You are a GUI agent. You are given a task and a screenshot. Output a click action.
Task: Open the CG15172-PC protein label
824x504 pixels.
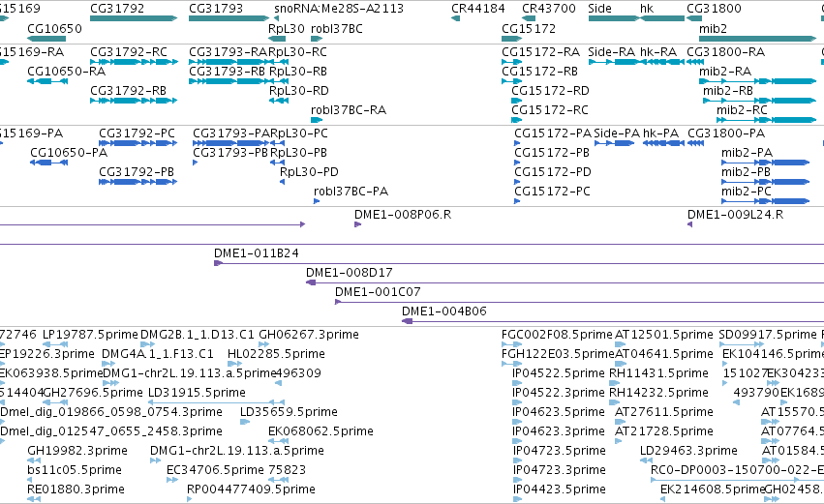click(552, 192)
